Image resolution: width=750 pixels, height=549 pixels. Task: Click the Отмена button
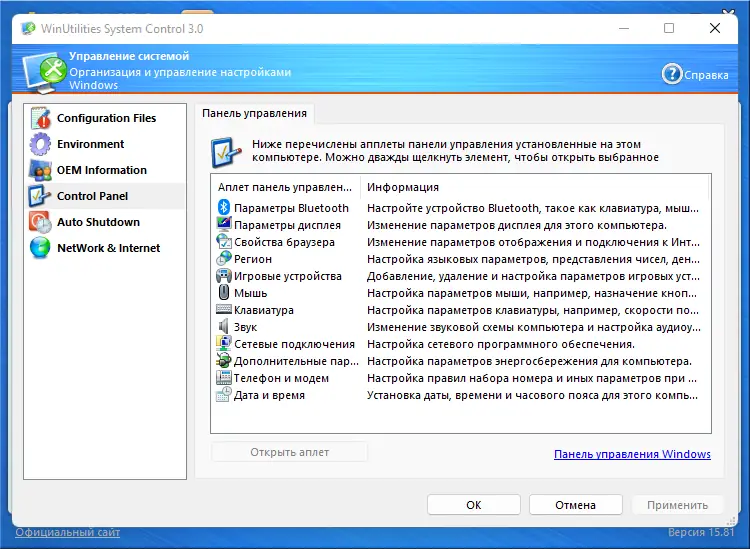575,505
